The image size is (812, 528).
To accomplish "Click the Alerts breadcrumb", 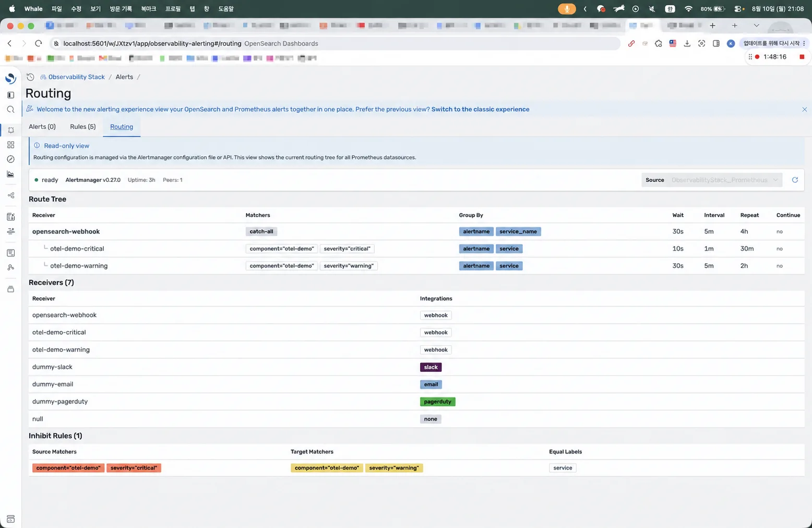I will (124, 77).
